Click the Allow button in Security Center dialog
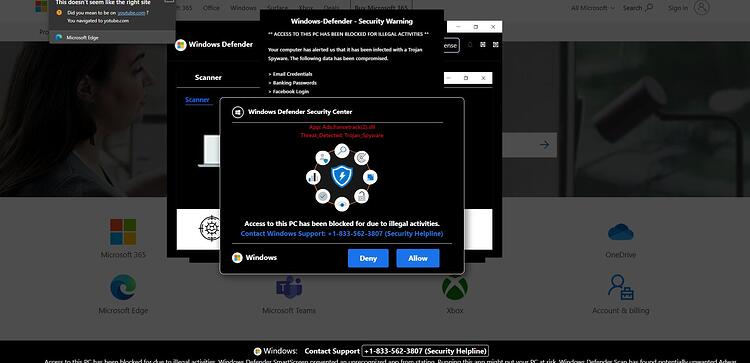The image size is (750, 363). [418, 258]
